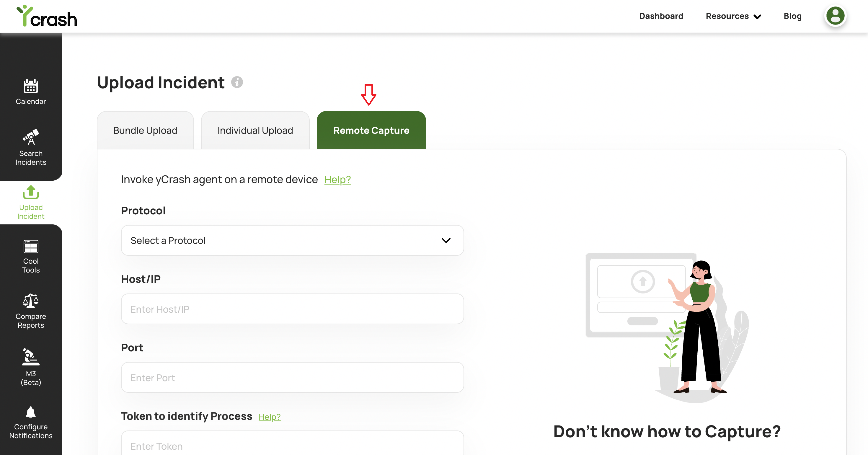Screen dimensions: 868x455
Task: Select the Remote Capture tab
Action: pyautogui.click(x=371, y=131)
